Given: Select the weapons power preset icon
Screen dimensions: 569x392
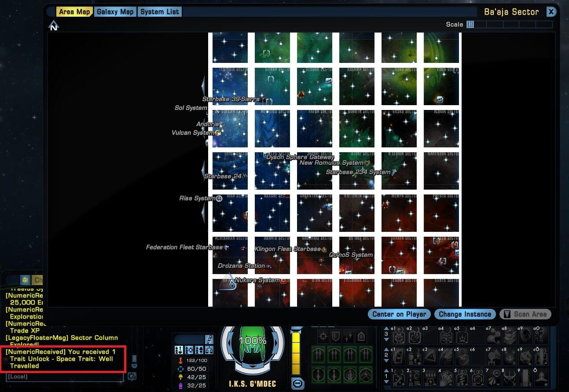Looking at the screenshot, I should tap(179, 350).
